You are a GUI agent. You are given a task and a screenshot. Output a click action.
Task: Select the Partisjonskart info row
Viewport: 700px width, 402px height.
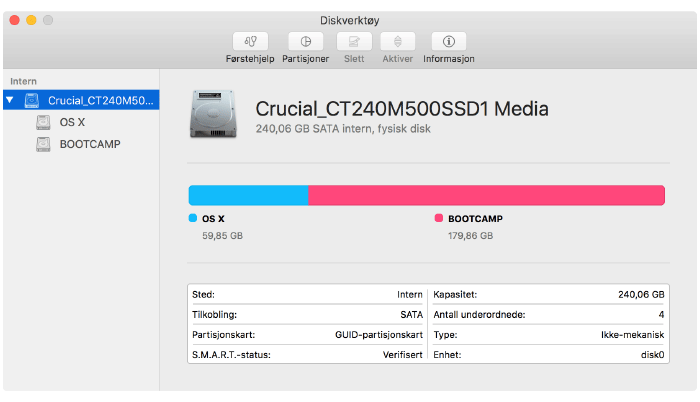(x=306, y=335)
